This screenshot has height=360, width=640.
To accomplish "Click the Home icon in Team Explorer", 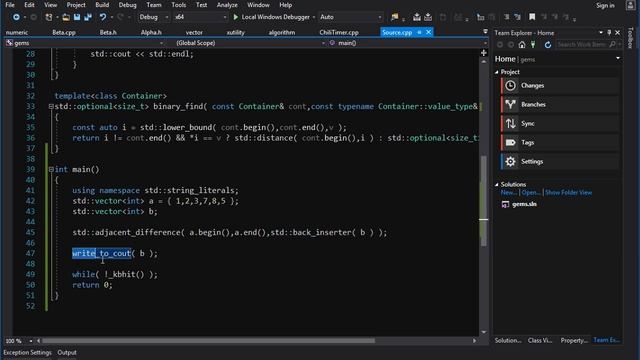I will 522,44.
